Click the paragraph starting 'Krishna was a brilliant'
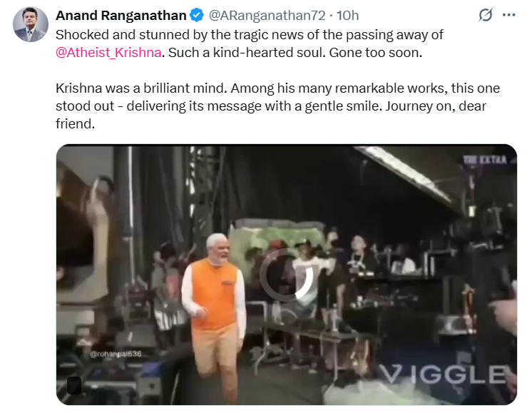 click(277, 106)
